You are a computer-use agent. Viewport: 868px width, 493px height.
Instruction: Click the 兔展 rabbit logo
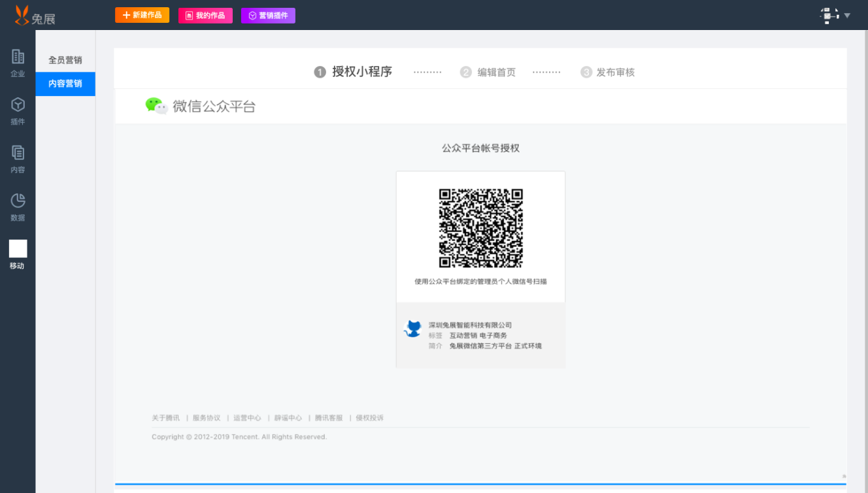coord(35,15)
